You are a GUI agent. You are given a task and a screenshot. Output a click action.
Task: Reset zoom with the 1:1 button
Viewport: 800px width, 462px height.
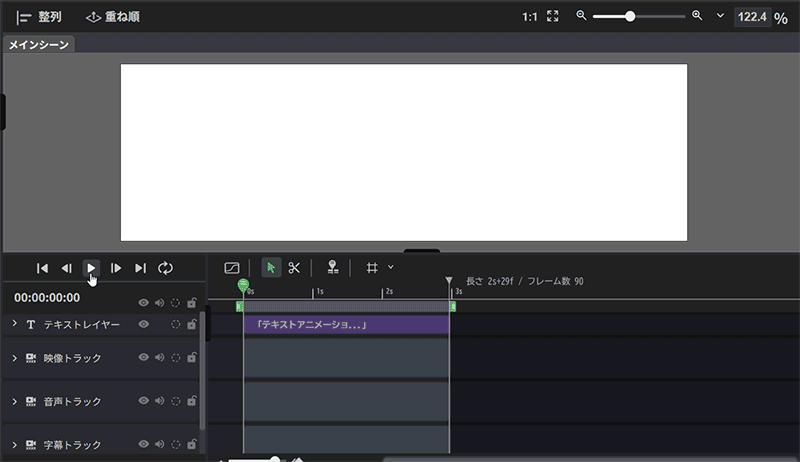tap(529, 17)
